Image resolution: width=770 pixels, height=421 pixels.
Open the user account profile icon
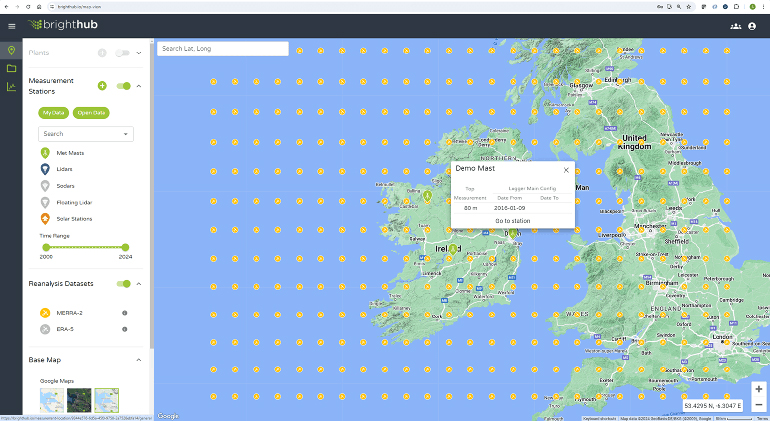pyautogui.click(x=752, y=26)
